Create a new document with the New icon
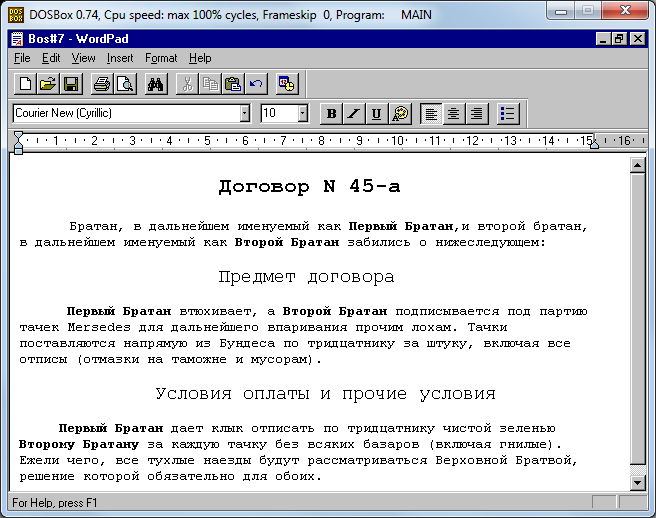Screen dimensions: 656x518 tap(25, 84)
